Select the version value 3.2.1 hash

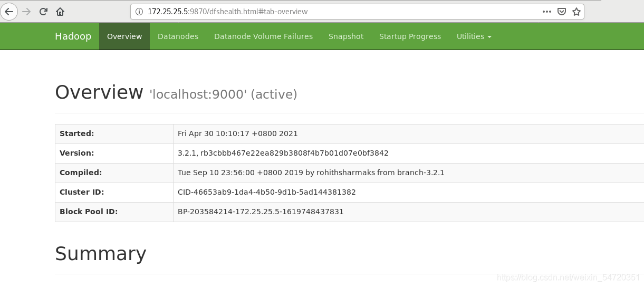pyautogui.click(x=283, y=153)
